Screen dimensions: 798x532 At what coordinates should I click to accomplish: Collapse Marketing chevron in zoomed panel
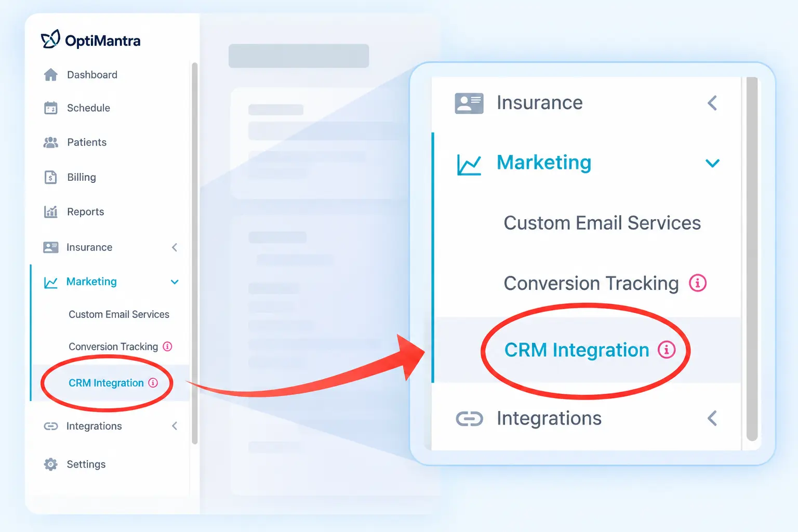coord(712,163)
